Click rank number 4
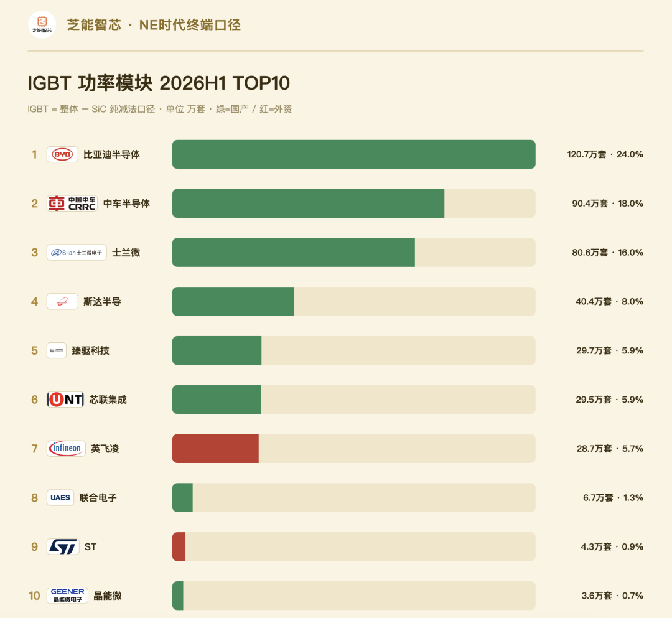This screenshot has height=618, width=672. [x=35, y=302]
